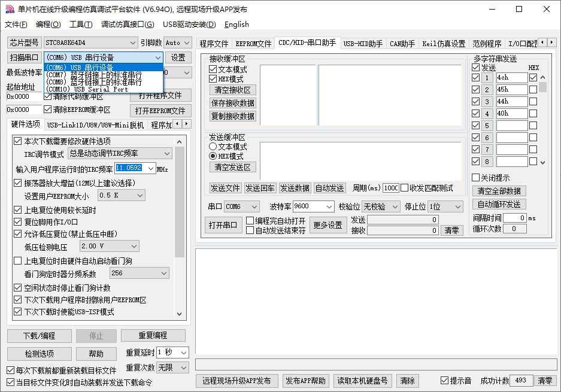Open the 范例程序 tab
This screenshot has width=561, height=392.
click(487, 44)
